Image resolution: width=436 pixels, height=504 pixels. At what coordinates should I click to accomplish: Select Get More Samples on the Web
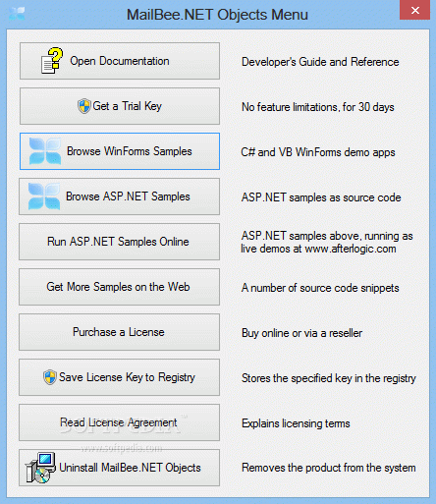tap(119, 287)
